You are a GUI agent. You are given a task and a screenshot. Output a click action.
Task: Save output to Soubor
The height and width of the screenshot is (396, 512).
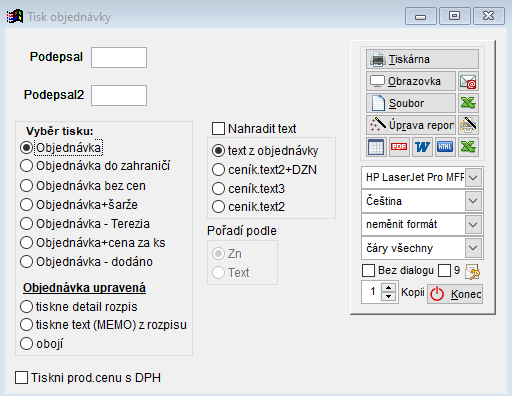pyautogui.click(x=411, y=103)
